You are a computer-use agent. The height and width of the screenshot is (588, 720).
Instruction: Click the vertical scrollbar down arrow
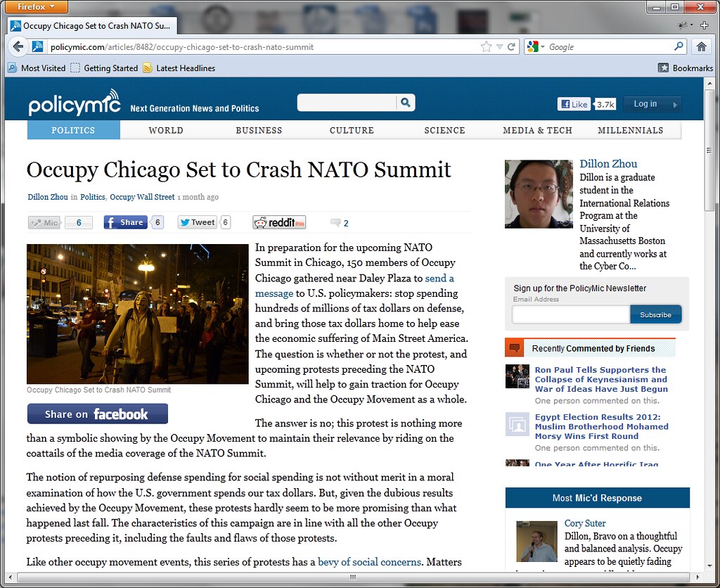pos(709,565)
